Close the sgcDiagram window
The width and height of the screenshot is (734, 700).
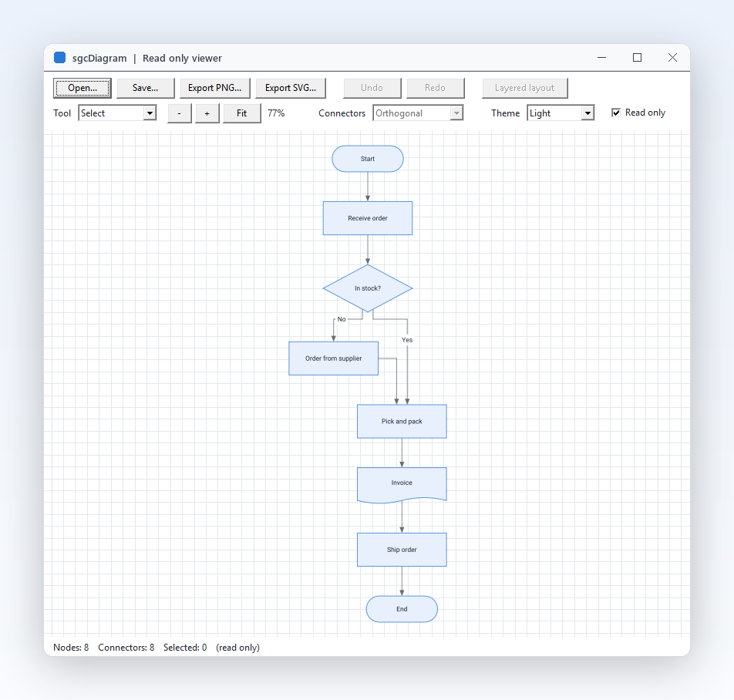pyautogui.click(x=672, y=58)
